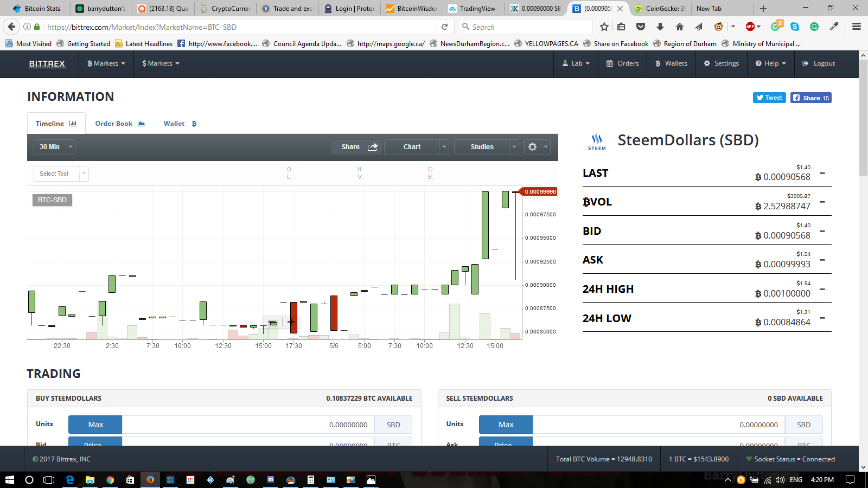
Task: Go back with the browser back arrow
Action: [x=11, y=27]
